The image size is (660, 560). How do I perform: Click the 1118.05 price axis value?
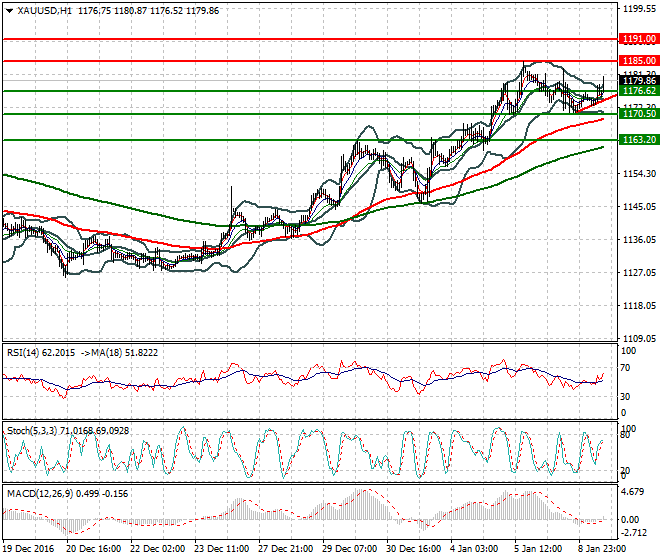[639, 305]
